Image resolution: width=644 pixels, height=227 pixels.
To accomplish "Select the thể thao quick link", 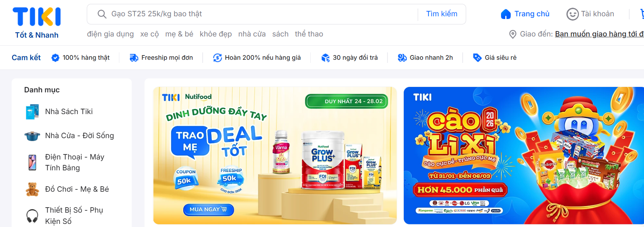I will (309, 34).
